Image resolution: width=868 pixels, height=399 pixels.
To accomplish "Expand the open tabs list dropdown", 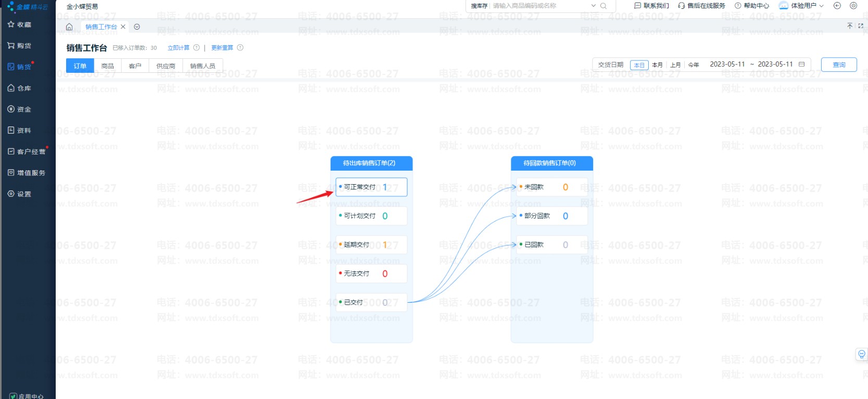I will 137,27.
